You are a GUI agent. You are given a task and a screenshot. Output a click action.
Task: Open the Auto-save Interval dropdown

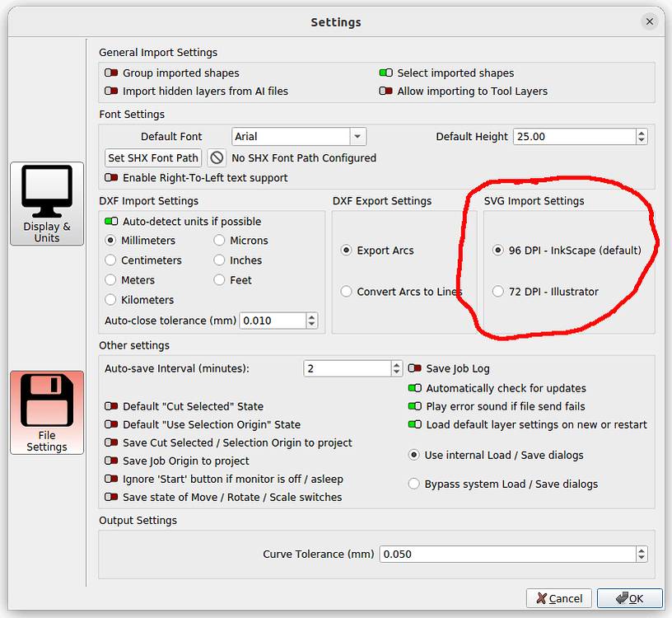(x=396, y=368)
